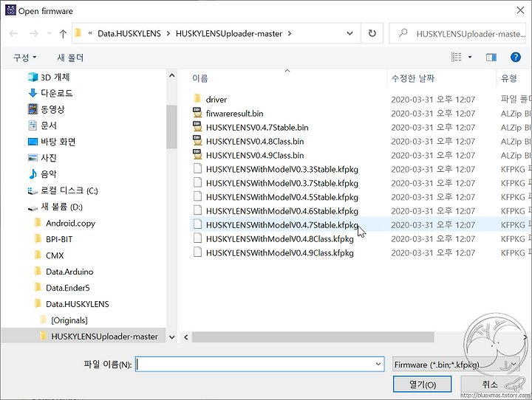Select HUSKYLENSWithModelV0.3.7Stable.kfpkg file
Screen dimensions: 532x400
pos(276,183)
